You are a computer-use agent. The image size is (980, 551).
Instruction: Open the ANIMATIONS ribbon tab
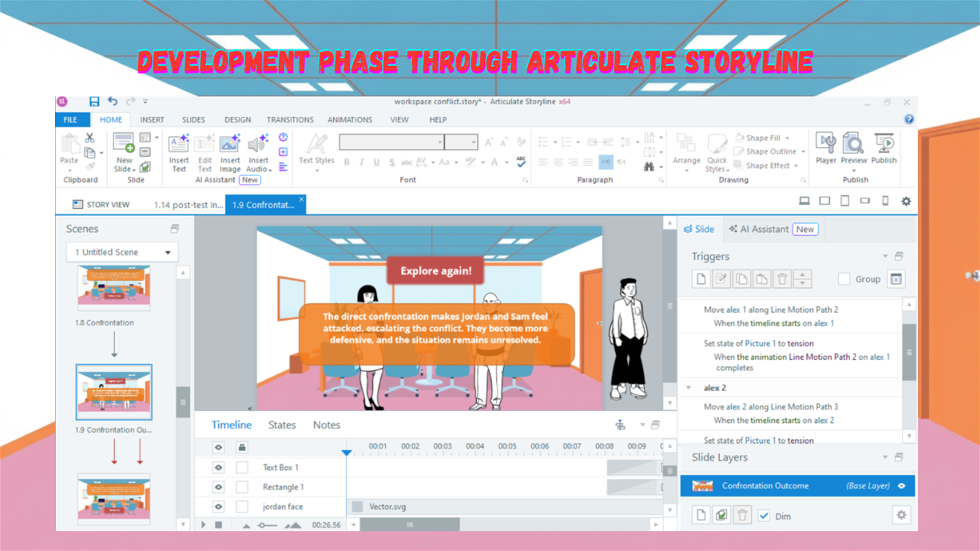coord(350,120)
